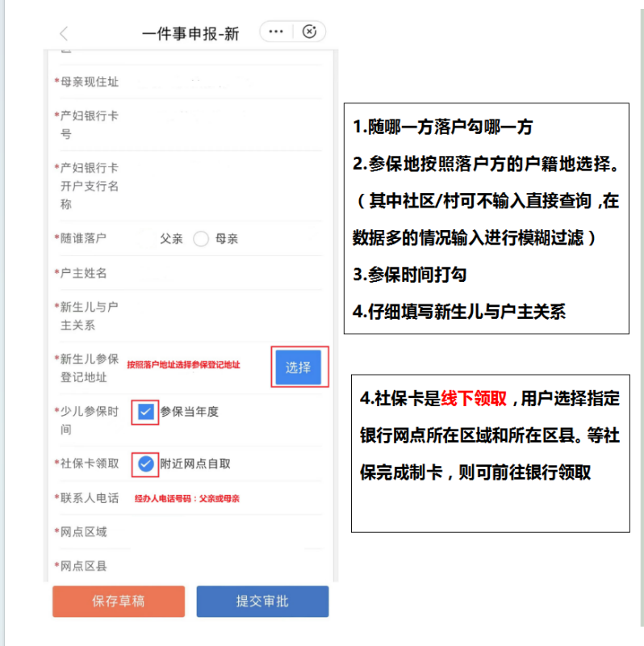Click the 新生儿与户主关系 field
The image size is (644, 646).
[x=226, y=317]
